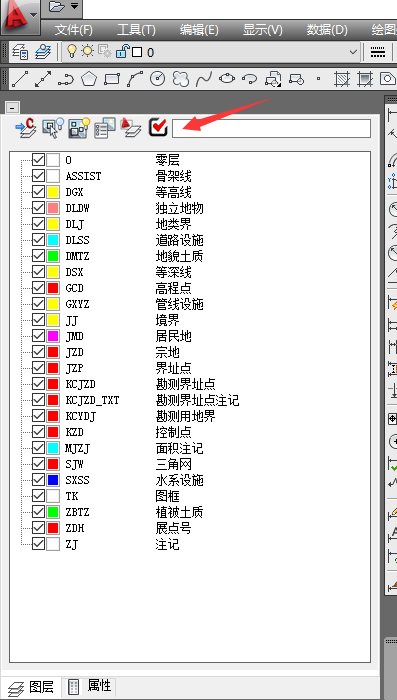
Task: Select the Ellipse drawing tool
Action: (x=227, y=79)
